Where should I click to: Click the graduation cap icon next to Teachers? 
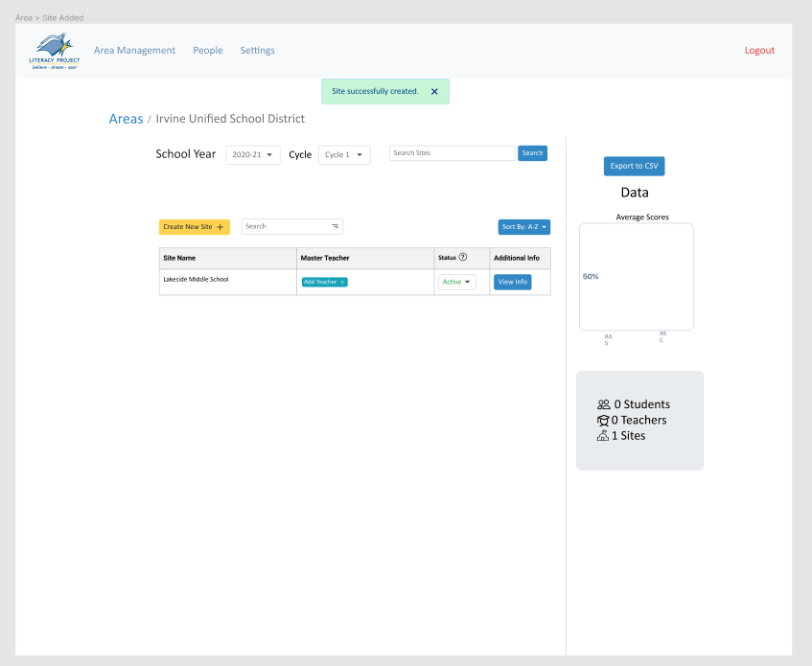[x=603, y=420]
